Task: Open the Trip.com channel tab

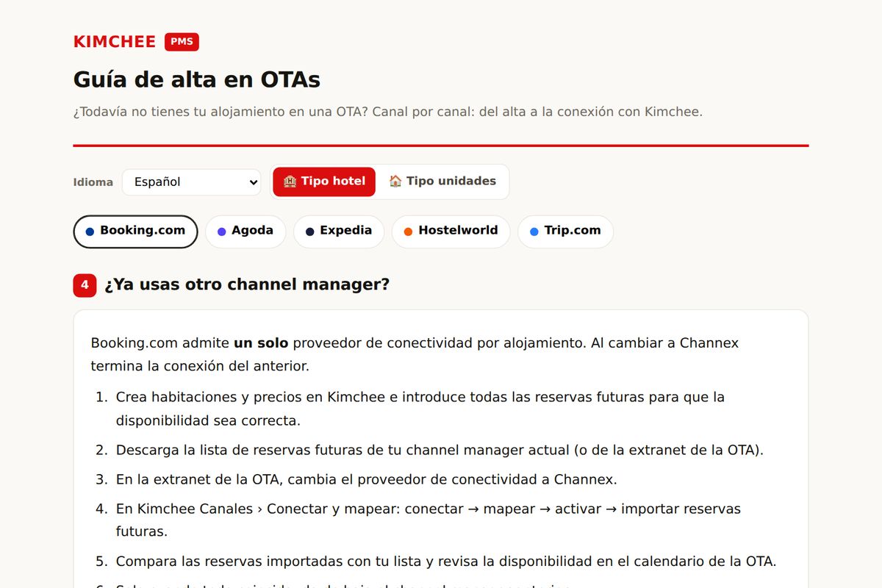Action: [x=565, y=231]
